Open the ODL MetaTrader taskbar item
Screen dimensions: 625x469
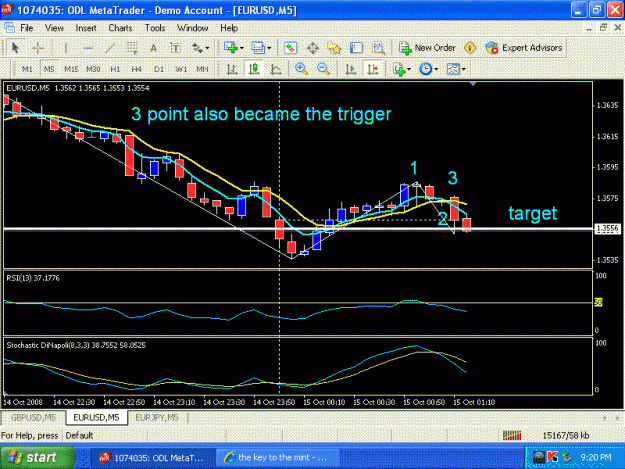(153, 458)
